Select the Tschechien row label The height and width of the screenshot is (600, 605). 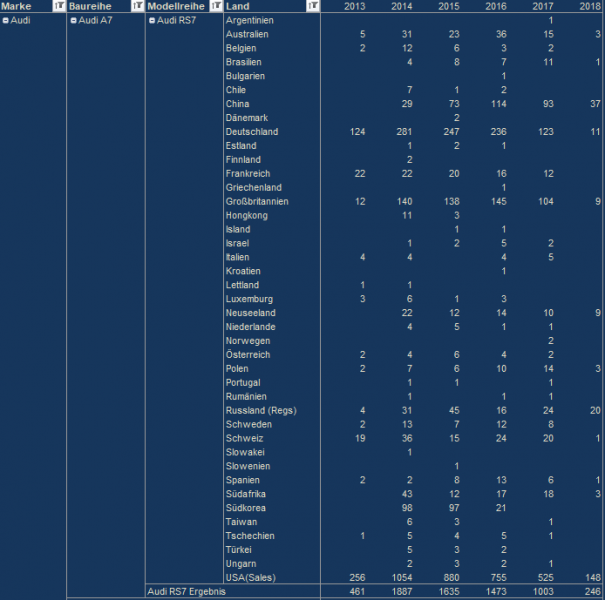(x=250, y=536)
